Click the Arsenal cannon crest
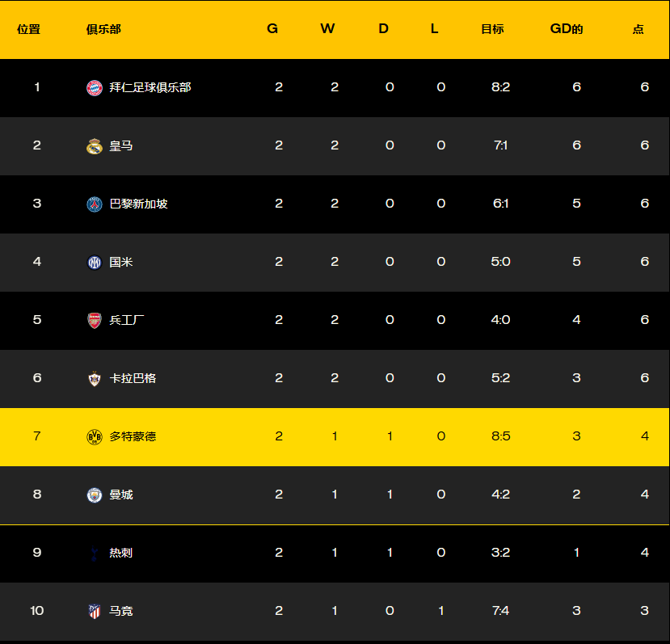The image size is (670, 644). click(95, 321)
